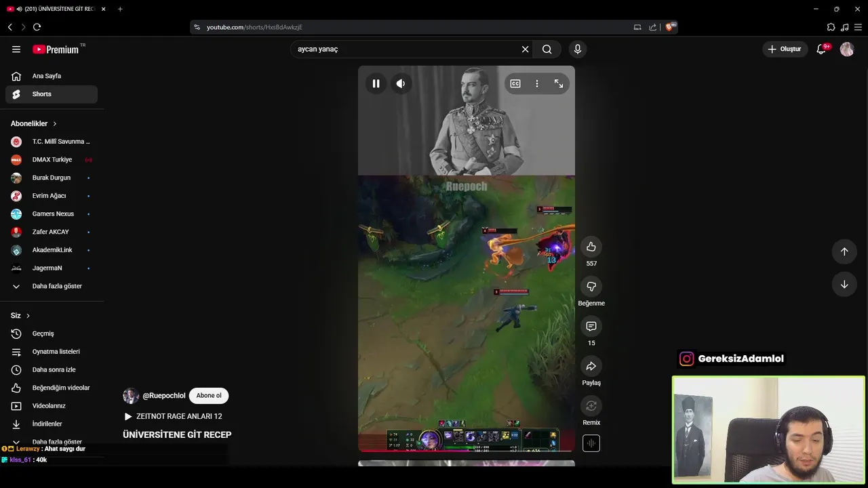Expand the Short to fullscreen
868x488 pixels.
click(559, 83)
